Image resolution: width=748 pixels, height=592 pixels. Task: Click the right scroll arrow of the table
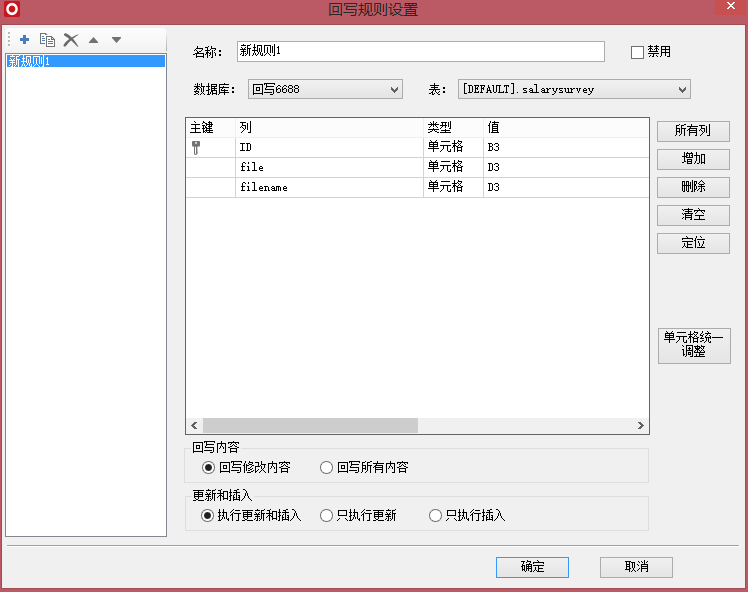point(641,426)
